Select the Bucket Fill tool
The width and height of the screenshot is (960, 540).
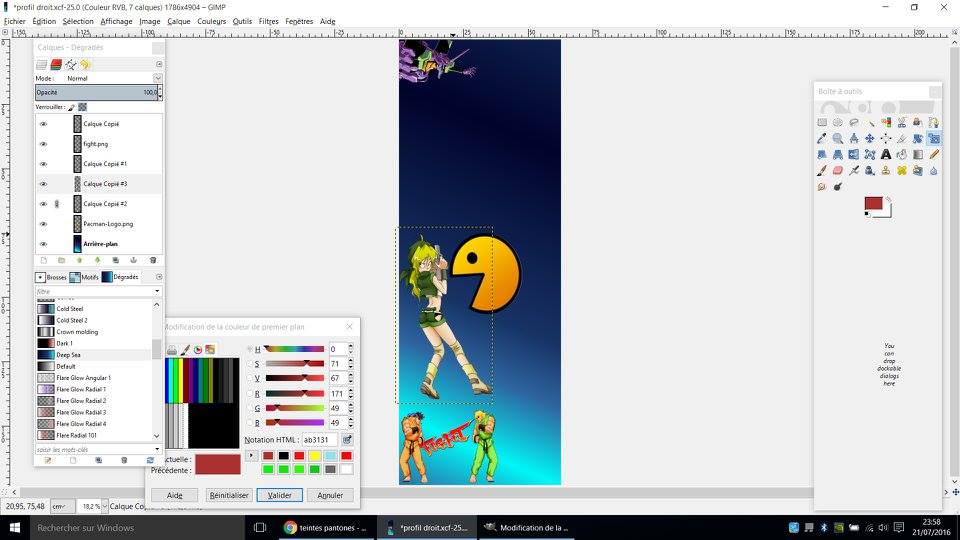[x=902, y=154]
